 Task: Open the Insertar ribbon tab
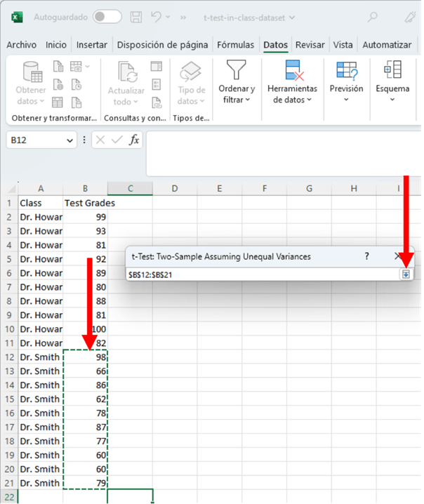pyautogui.click(x=91, y=45)
